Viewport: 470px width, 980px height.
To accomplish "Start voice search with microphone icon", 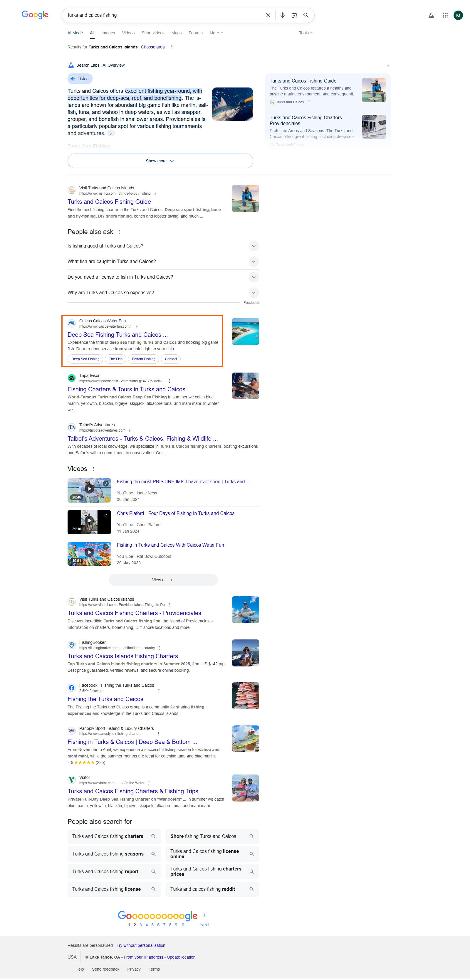I will coord(282,15).
